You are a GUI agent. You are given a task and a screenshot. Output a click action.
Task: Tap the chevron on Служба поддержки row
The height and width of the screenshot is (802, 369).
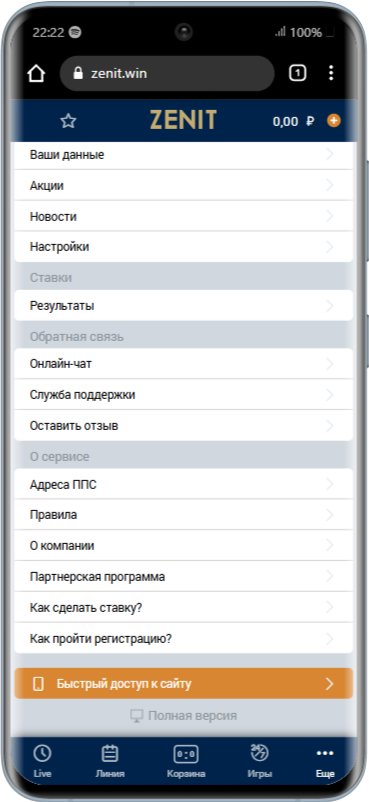tap(330, 395)
